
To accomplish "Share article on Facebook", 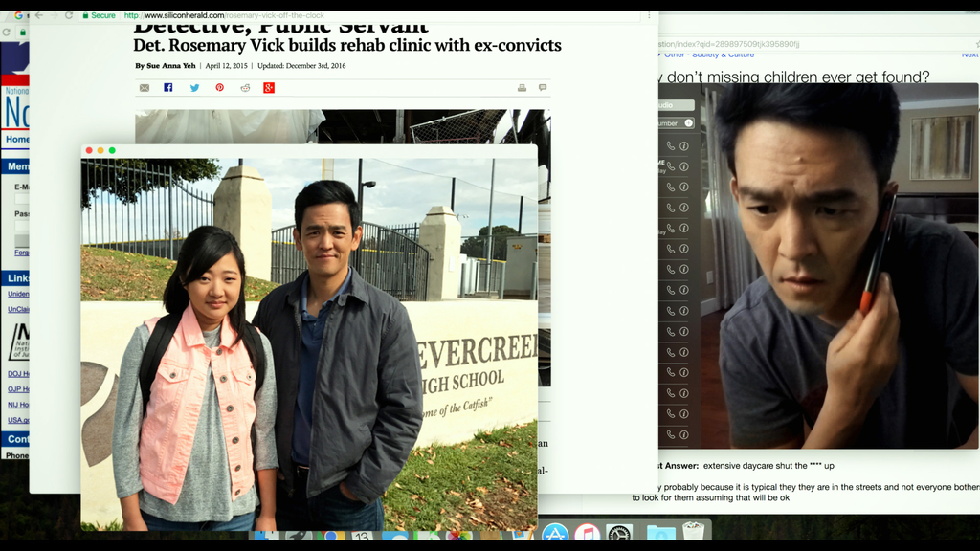I will (168, 87).
